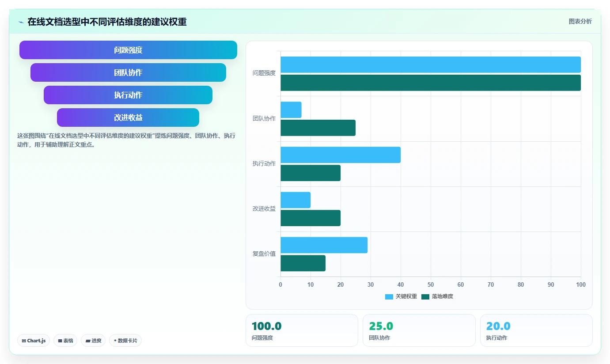This screenshot has height=364, width=610.
Task: Select the 改进收益 funnel stage
Action: (x=128, y=118)
